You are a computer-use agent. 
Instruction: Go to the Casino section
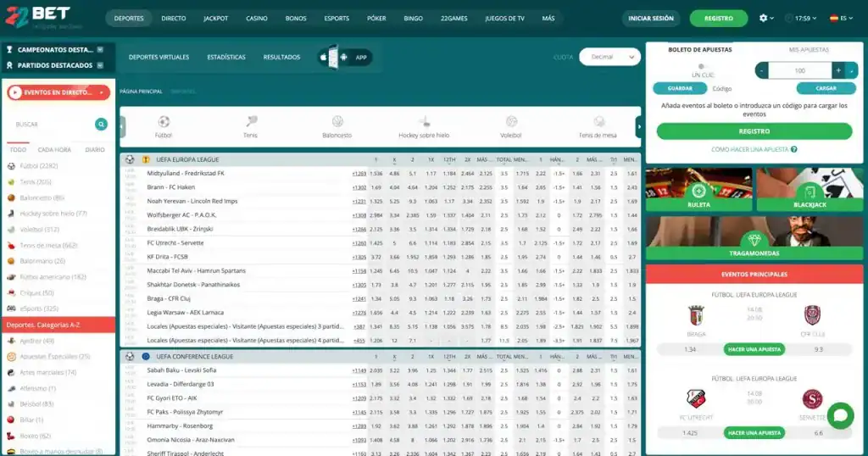(x=257, y=19)
